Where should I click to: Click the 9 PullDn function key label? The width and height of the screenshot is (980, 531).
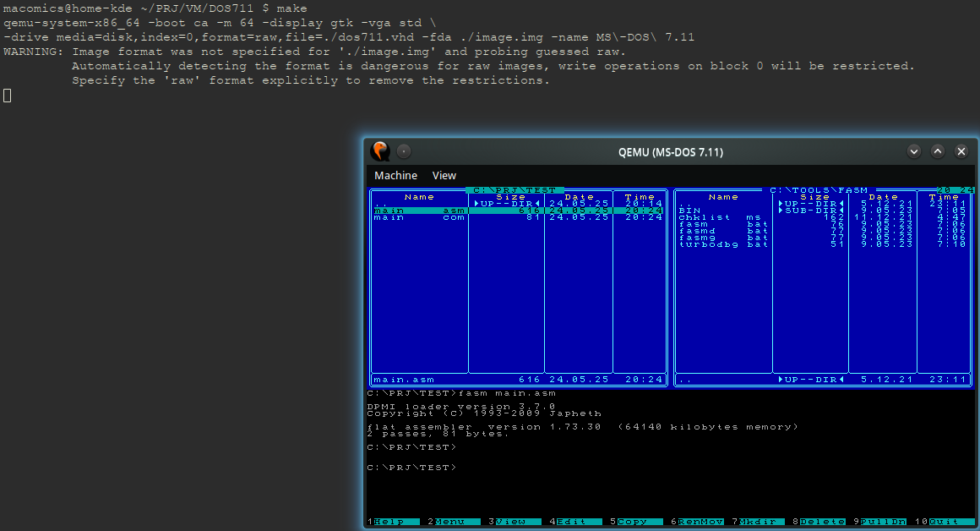879,522
